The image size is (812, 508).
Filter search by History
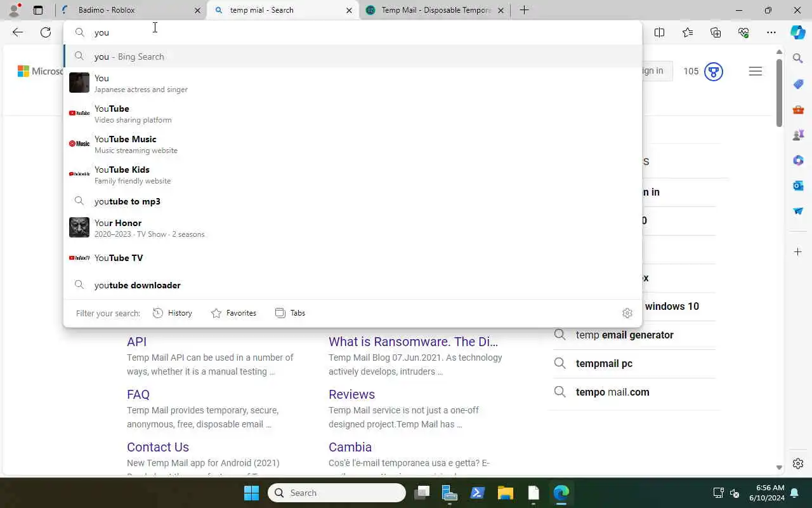pyautogui.click(x=173, y=313)
